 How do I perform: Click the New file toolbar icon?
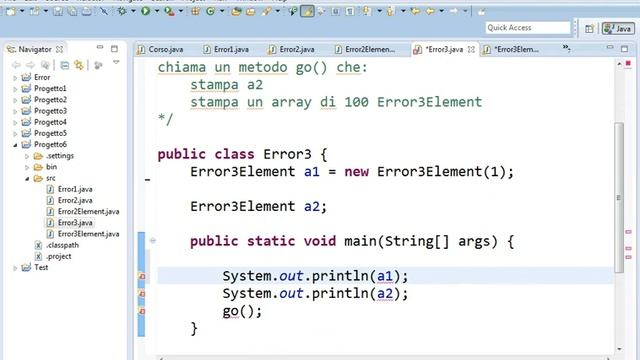(11, 11)
